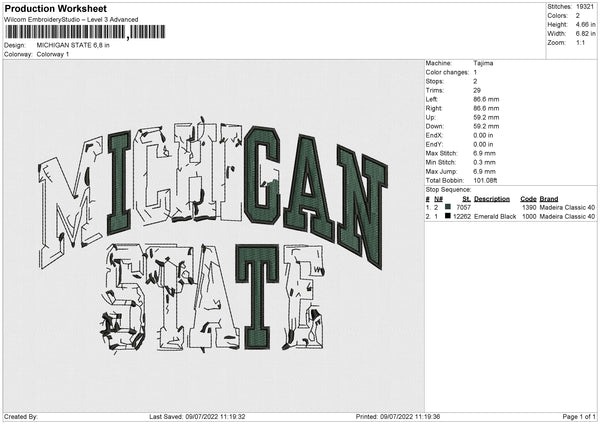Click the black Emerald Black thread swatch
Screen dimensions: 600x424
point(448,216)
